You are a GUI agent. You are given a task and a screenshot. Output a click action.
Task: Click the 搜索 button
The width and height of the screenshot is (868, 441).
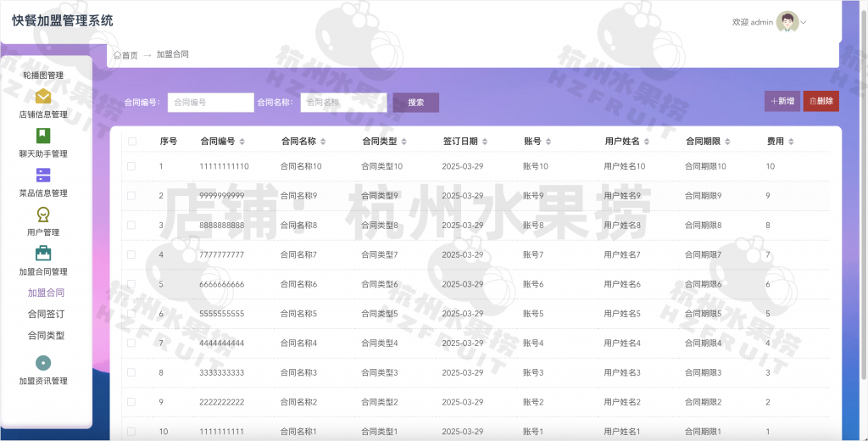point(415,103)
